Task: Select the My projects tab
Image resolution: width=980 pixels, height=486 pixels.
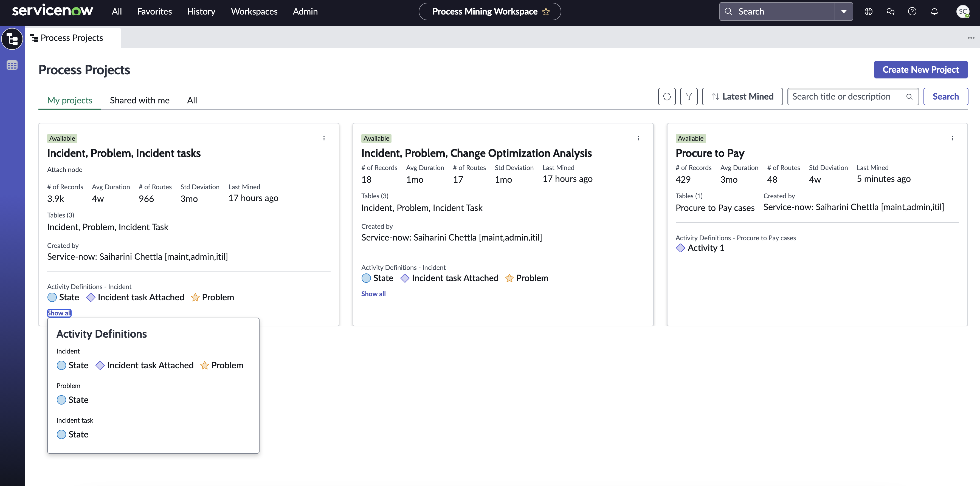Action: pos(70,100)
